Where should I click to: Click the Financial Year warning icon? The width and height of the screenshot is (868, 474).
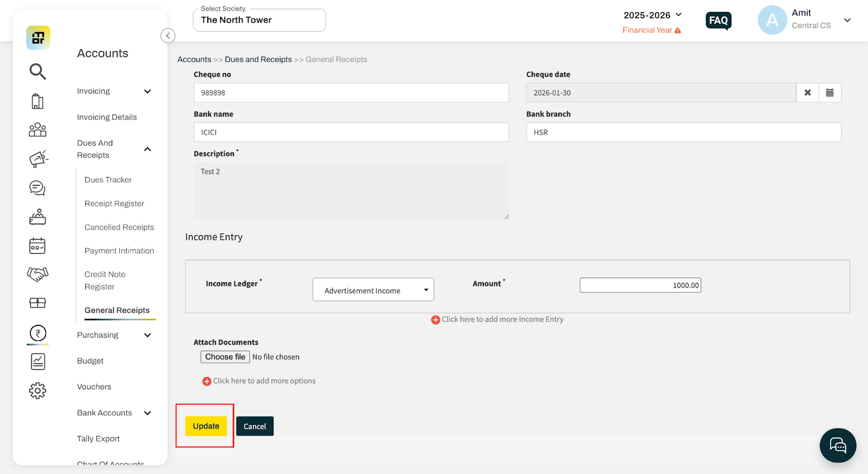(678, 30)
